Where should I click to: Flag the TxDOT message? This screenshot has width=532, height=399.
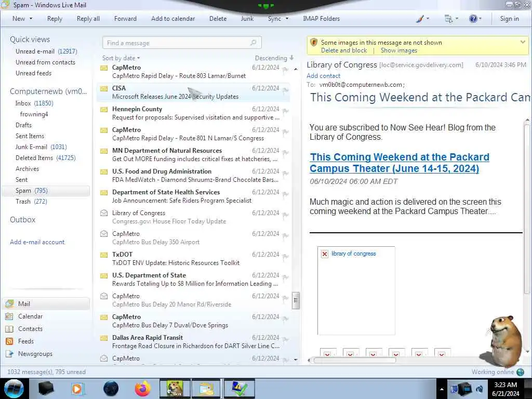pos(285,257)
